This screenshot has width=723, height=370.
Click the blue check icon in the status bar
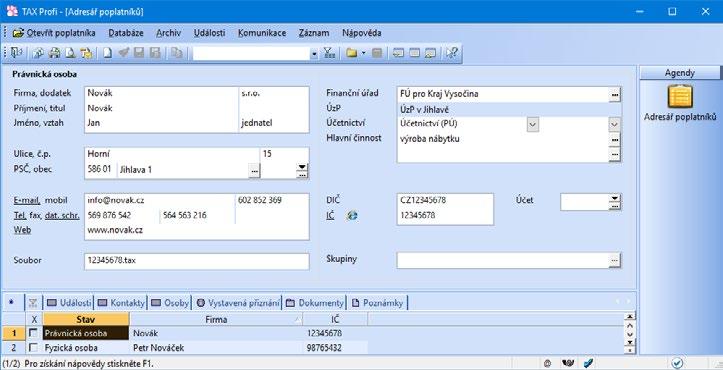click(x=587, y=363)
